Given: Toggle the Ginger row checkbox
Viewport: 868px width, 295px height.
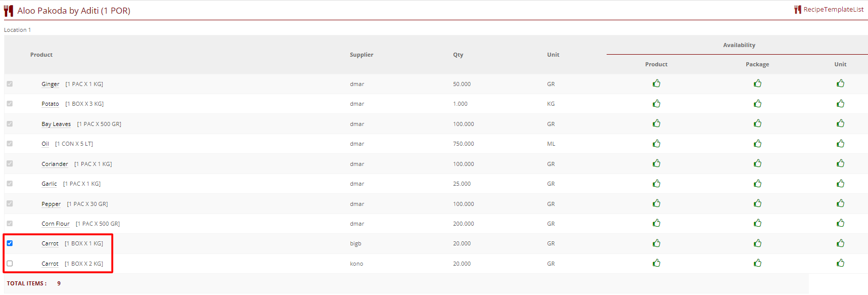Looking at the screenshot, I should 10,84.
